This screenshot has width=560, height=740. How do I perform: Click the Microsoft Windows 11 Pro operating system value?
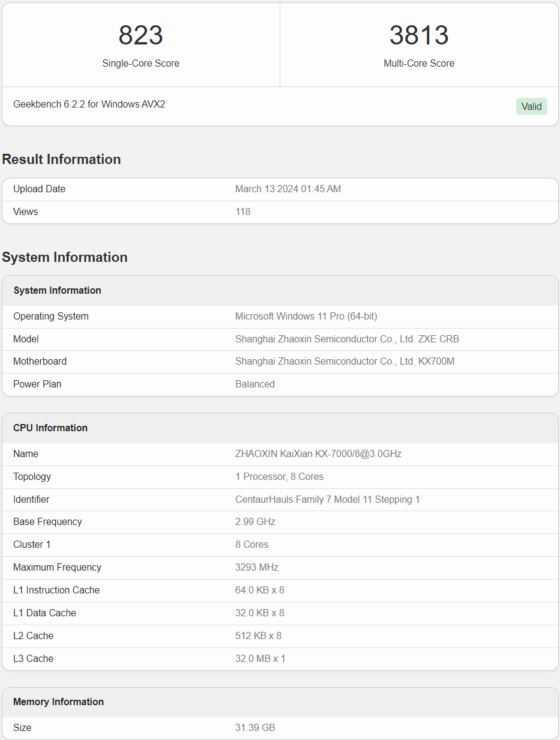coord(306,317)
